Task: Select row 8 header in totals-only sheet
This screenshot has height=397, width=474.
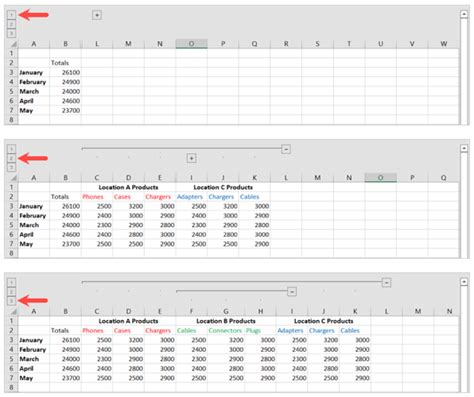Action: [12, 120]
